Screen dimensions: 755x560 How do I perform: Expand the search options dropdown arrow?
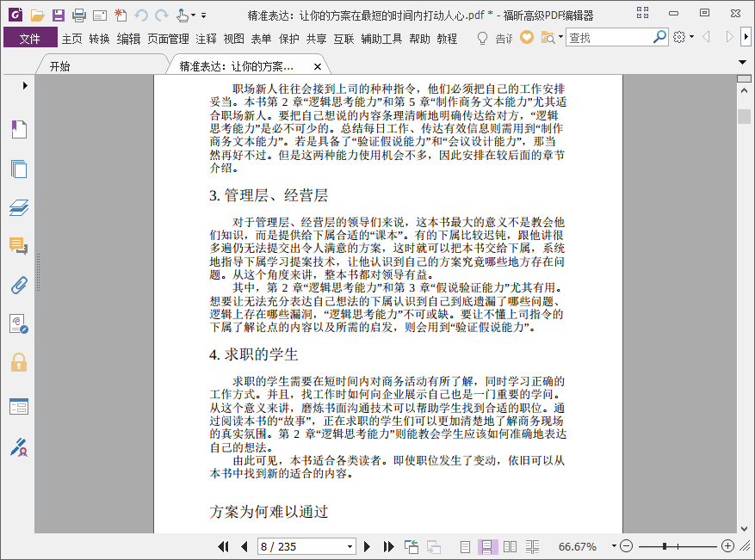[561, 37]
